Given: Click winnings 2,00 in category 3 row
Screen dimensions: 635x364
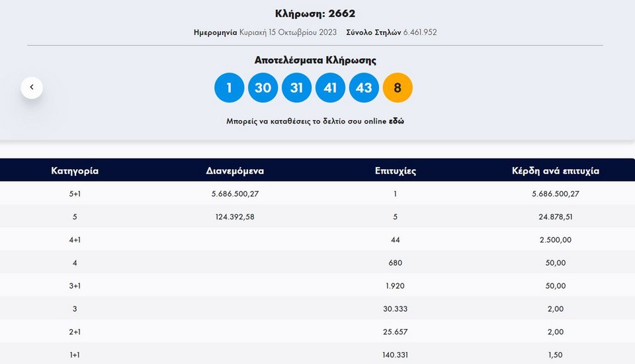Looking at the screenshot, I should [556, 309].
